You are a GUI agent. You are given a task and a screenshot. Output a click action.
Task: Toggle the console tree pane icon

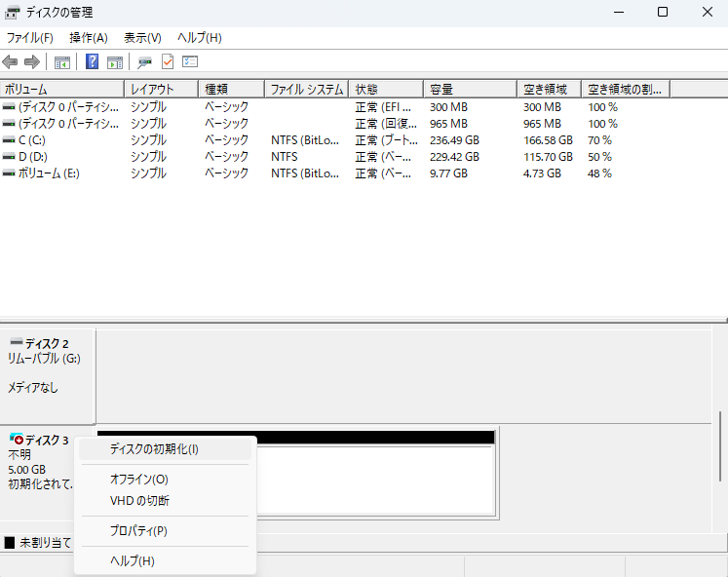pyautogui.click(x=62, y=61)
